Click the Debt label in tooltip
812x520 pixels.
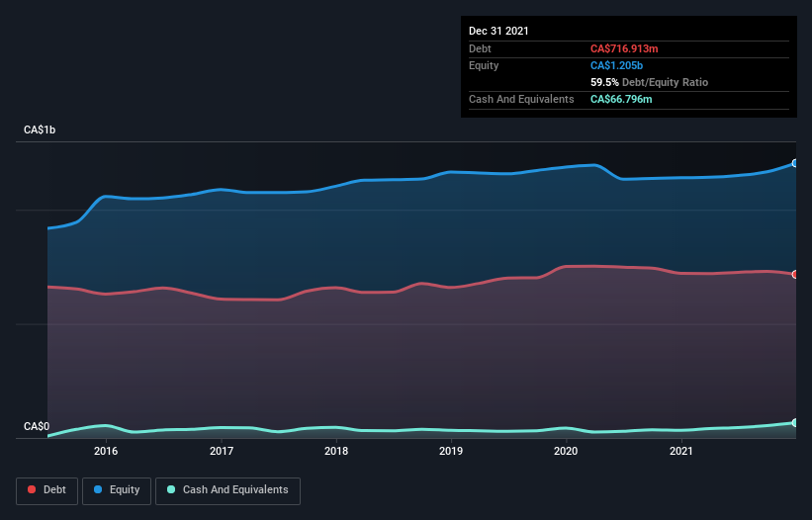tap(480, 48)
